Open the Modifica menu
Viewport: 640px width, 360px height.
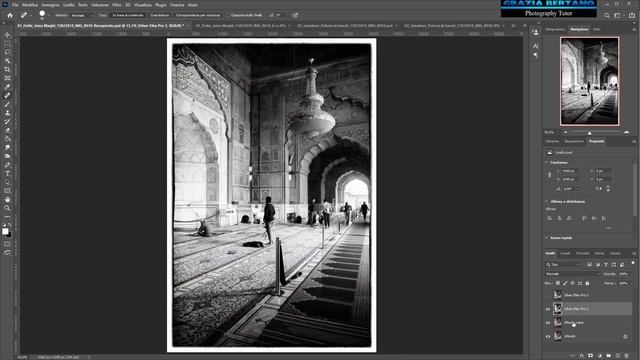point(30,5)
